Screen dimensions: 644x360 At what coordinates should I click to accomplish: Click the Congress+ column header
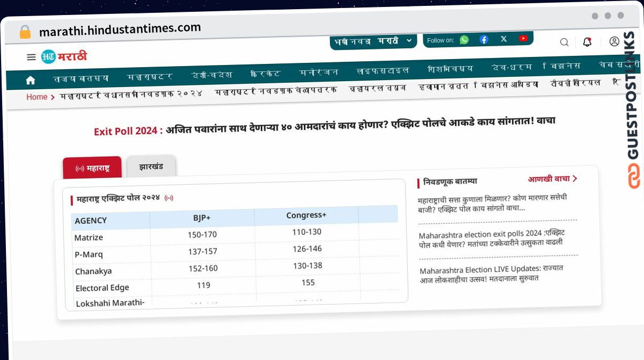pos(306,215)
